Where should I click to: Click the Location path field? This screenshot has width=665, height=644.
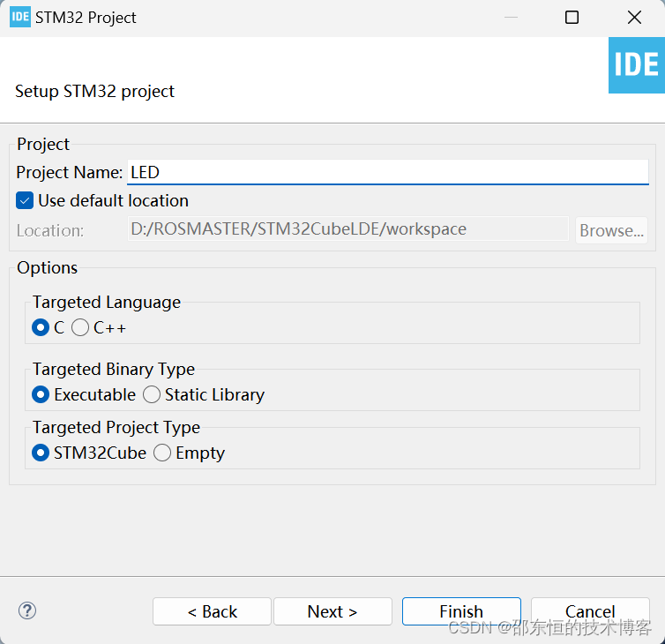(x=347, y=229)
